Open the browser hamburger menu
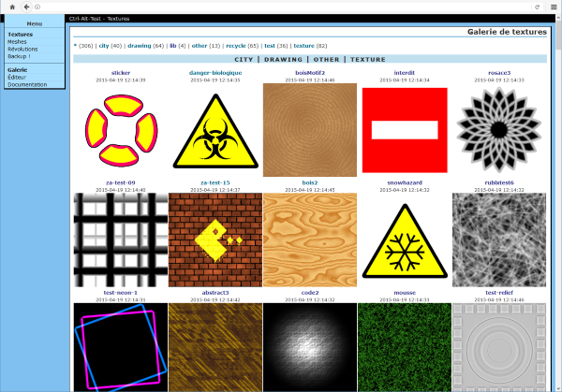The width and height of the screenshot is (562, 392). pos(554,7)
